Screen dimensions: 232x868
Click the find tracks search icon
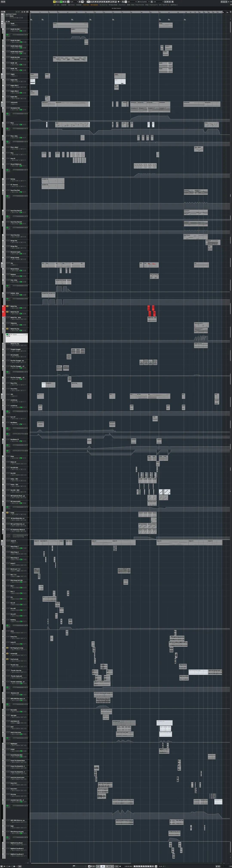click(27, 12)
